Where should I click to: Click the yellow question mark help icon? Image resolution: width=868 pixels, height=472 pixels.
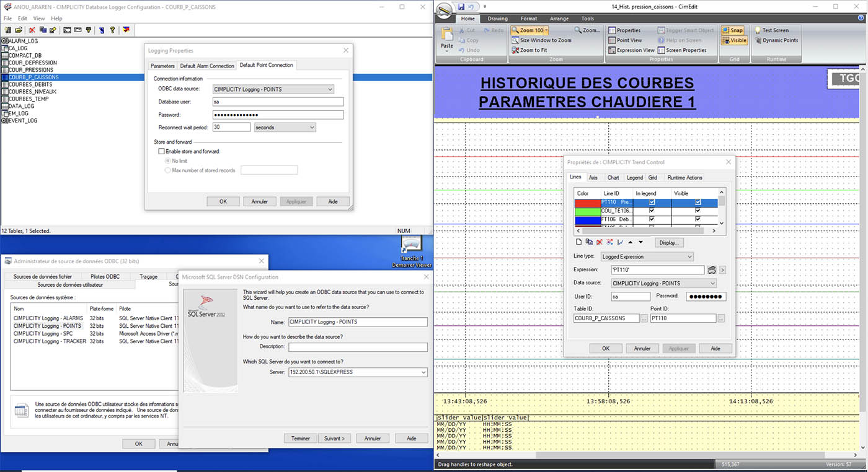pos(112,30)
